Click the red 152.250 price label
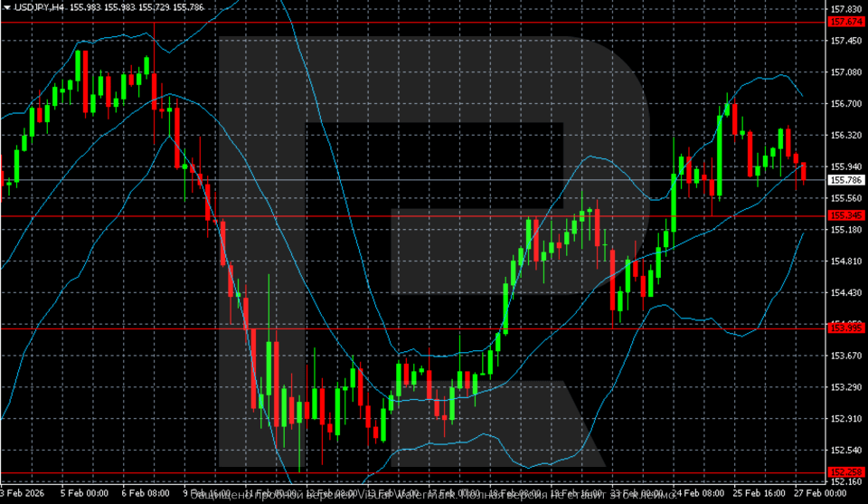This screenshot has width=868, height=504. [847, 471]
